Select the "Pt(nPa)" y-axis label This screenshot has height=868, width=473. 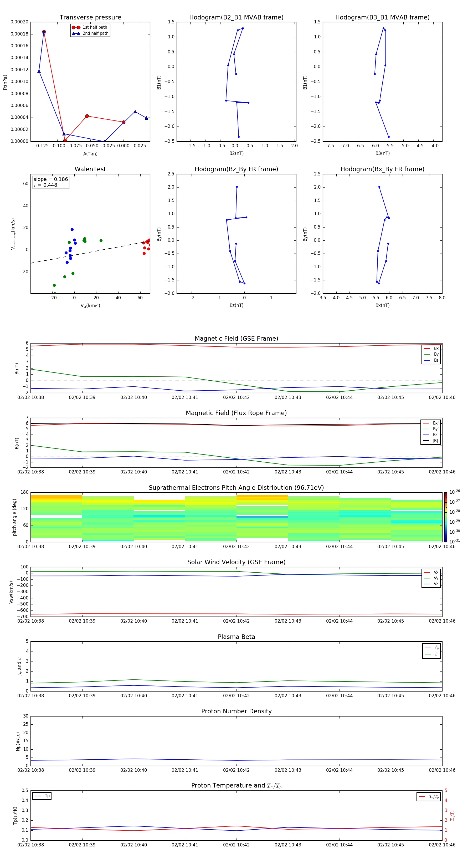click(x=5, y=82)
